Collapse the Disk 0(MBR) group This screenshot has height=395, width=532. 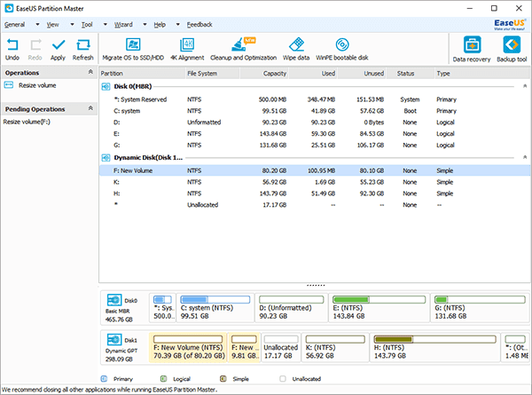(525, 86)
